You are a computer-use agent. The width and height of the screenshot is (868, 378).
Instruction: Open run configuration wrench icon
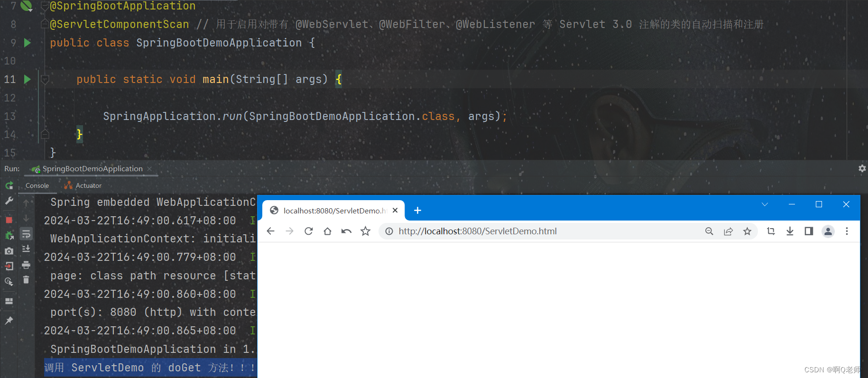[9, 201]
